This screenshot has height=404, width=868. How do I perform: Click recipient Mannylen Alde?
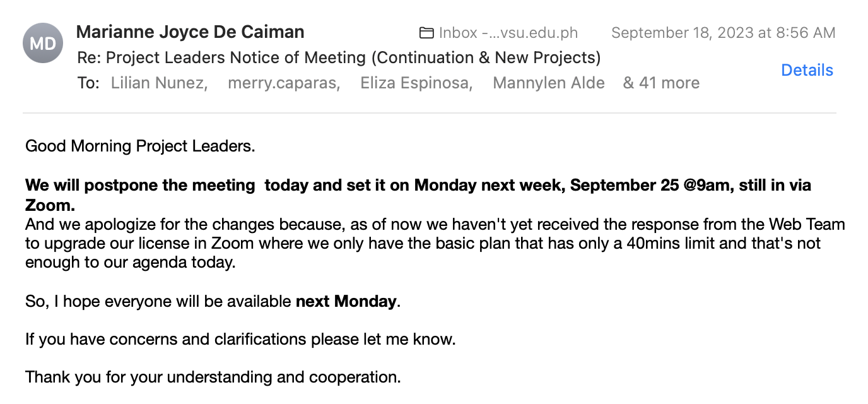point(548,83)
